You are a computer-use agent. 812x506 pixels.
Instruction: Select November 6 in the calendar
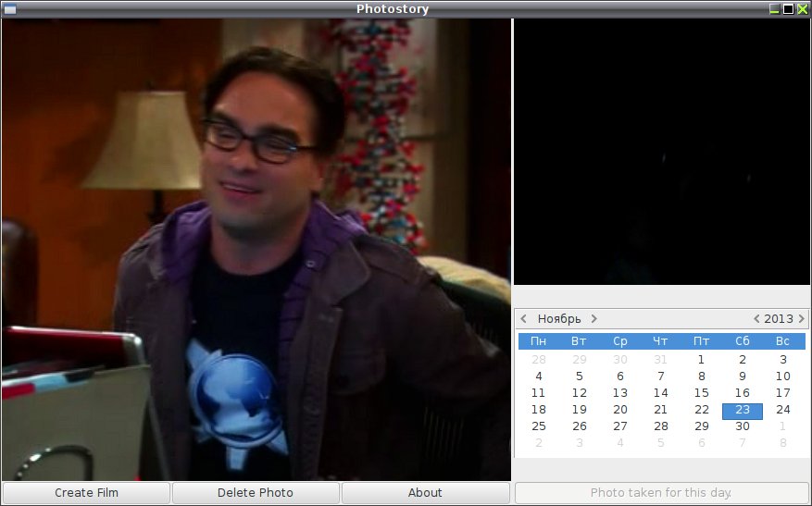[x=619, y=376]
